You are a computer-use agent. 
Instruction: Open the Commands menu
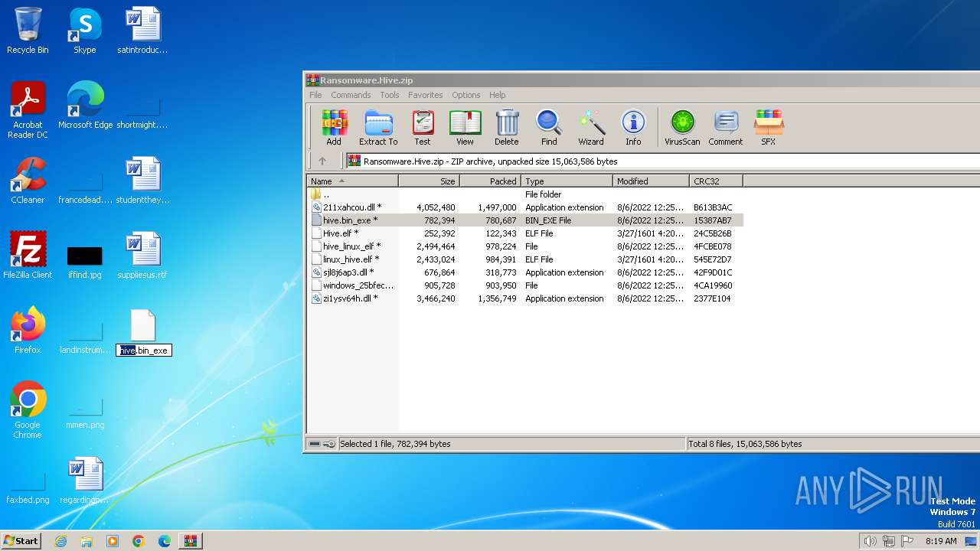coord(351,95)
